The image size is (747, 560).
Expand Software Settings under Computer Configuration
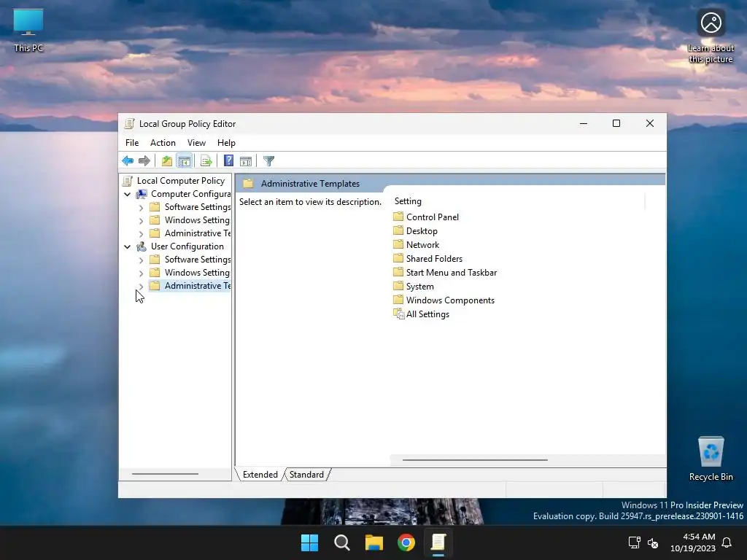[141, 208]
